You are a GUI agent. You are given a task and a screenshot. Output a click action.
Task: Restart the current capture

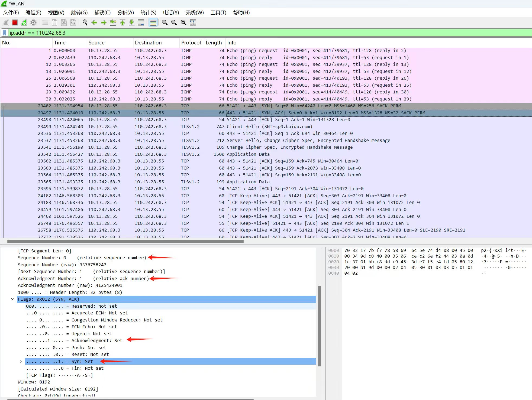coord(24,22)
